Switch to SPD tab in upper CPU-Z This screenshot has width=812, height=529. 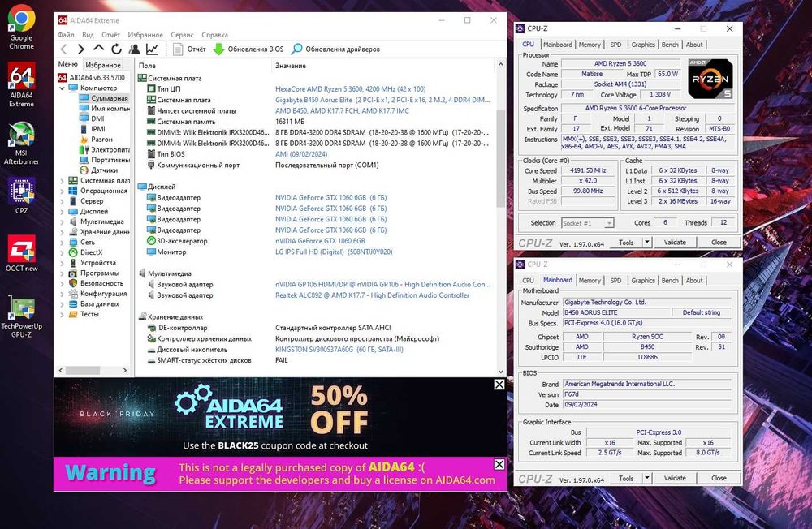(615, 45)
